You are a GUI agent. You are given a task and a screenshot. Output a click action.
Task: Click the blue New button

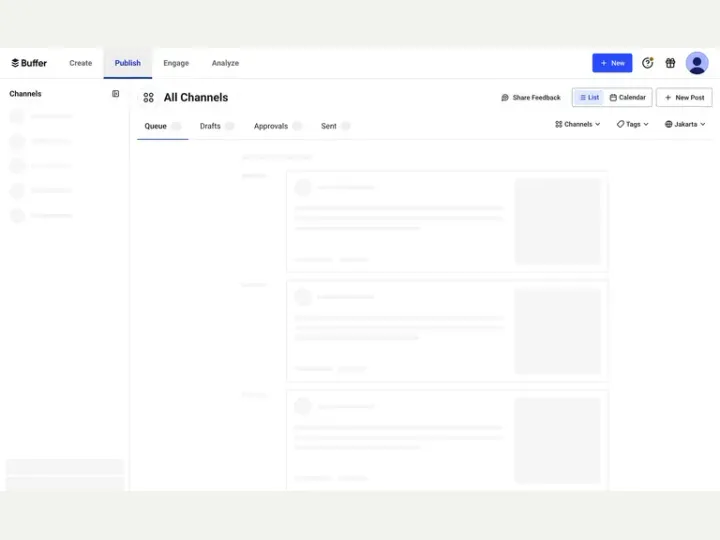click(x=612, y=63)
